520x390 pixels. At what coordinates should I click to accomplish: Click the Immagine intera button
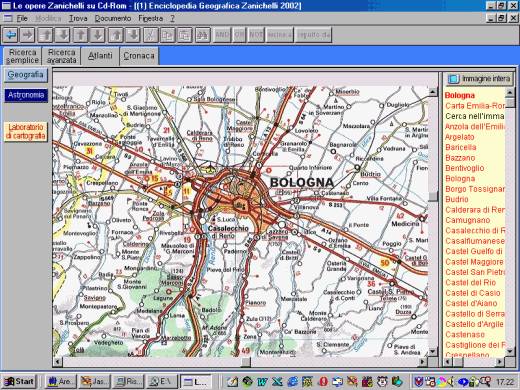point(480,79)
